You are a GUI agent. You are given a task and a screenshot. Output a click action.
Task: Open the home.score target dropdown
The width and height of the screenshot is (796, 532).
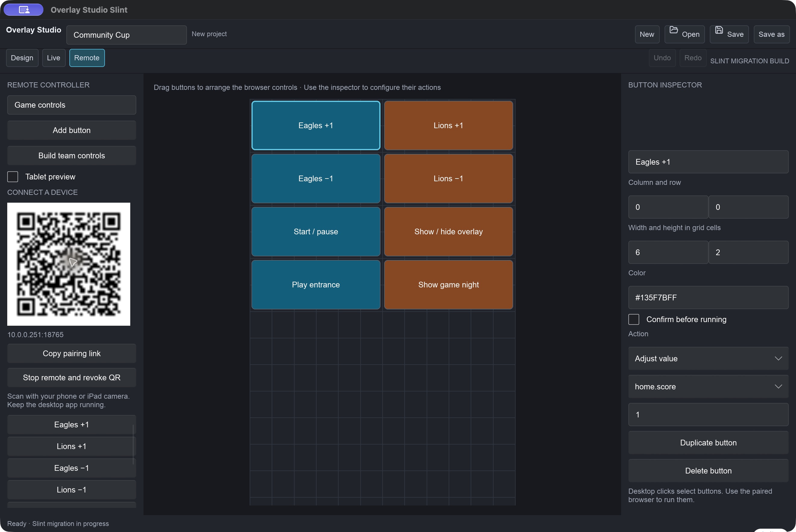click(708, 386)
